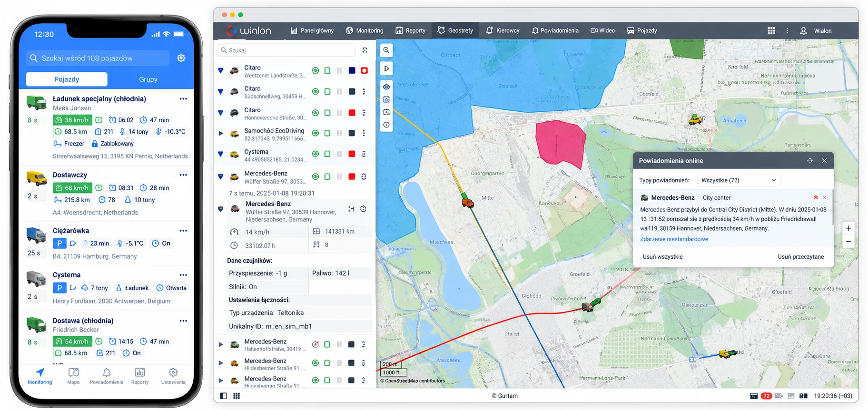
Task: Click the eye visibility tool on map toolbar
Action: [386, 87]
